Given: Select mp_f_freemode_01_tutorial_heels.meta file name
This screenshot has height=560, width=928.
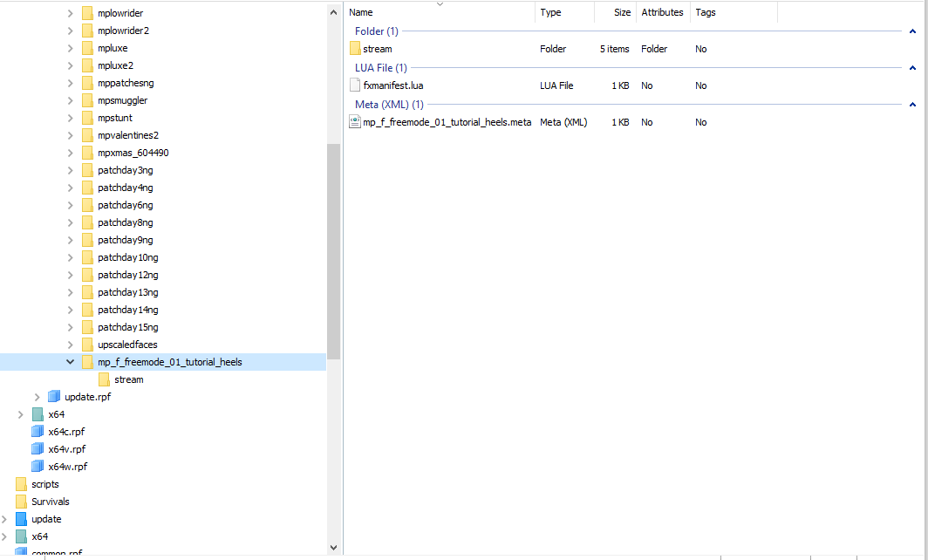Looking at the screenshot, I should [447, 122].
